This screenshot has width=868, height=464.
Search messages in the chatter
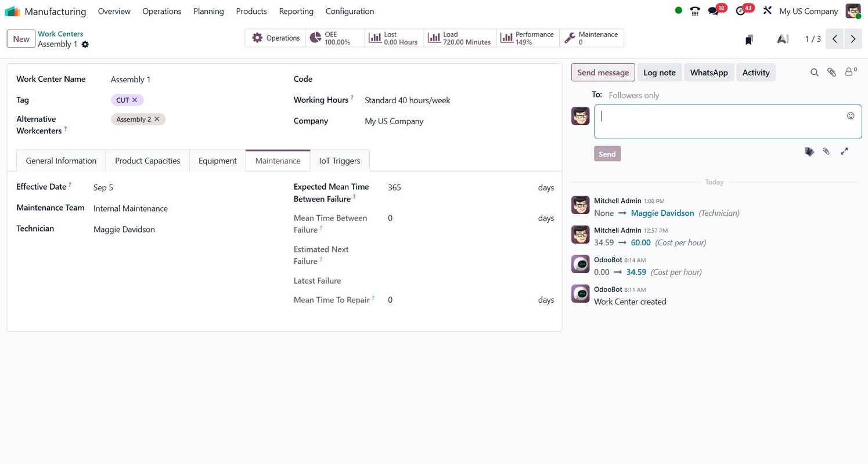tap(815, 72)
